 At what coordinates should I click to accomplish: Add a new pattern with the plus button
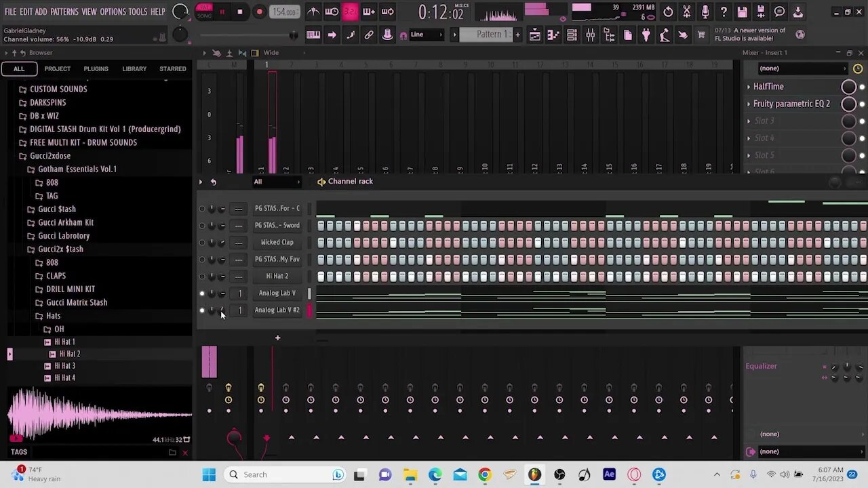click(517, 35)
